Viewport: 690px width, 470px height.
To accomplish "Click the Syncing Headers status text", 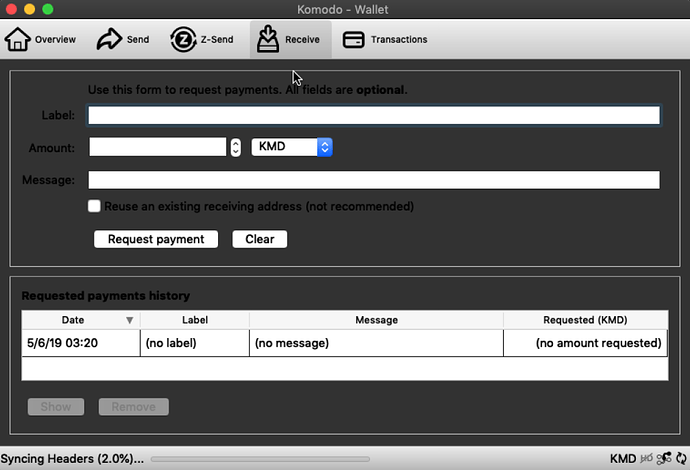I will click(x=72, y=459).
